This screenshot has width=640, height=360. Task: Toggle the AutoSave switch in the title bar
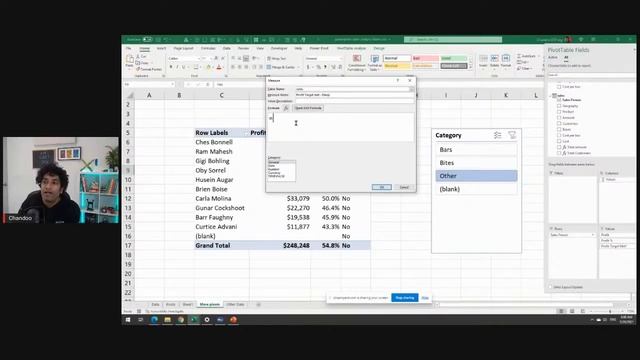148,40
